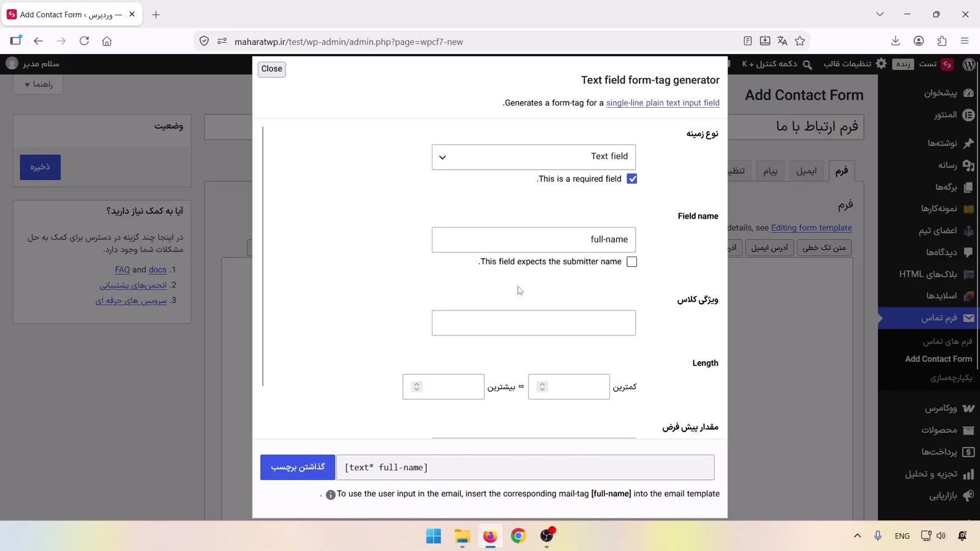Open Firefox extensions puzzle icon

pyautogui.click(x=942, y=41)
